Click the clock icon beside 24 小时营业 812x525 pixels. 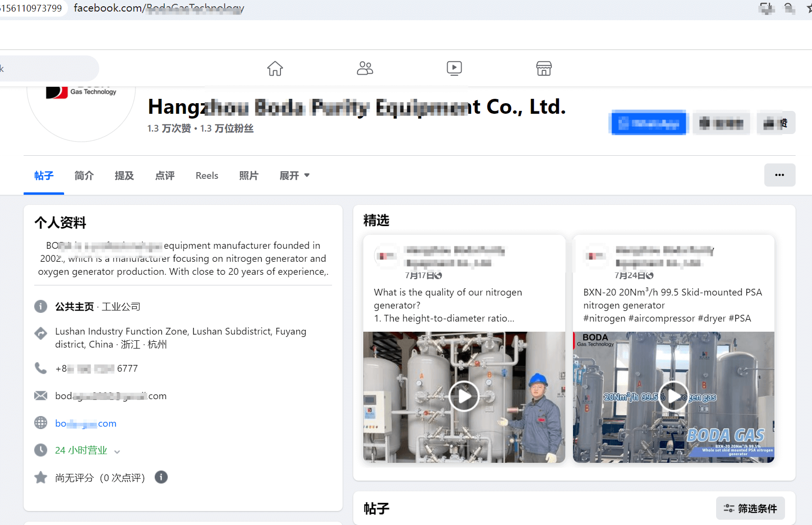point(41,450)
